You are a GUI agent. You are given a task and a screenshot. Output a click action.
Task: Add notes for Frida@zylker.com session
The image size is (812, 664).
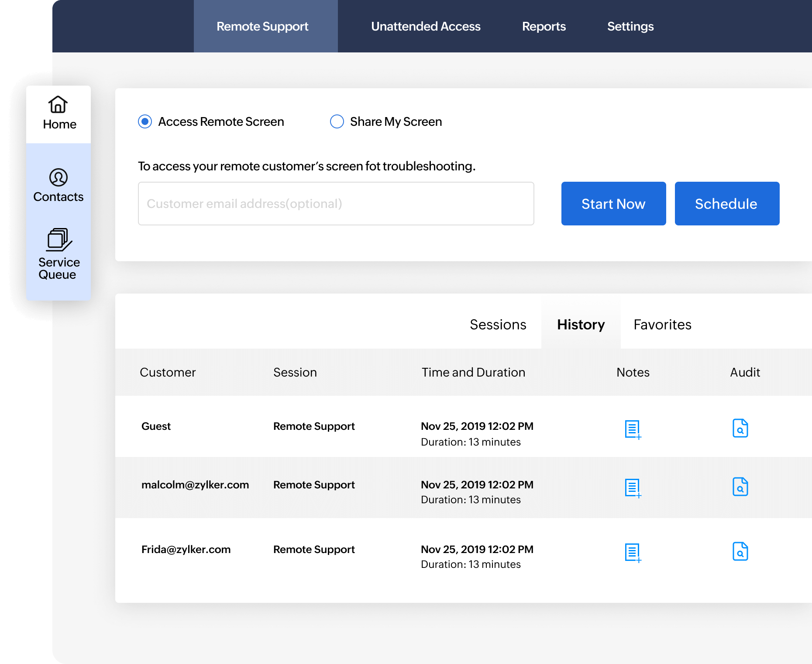coord(633,553)
